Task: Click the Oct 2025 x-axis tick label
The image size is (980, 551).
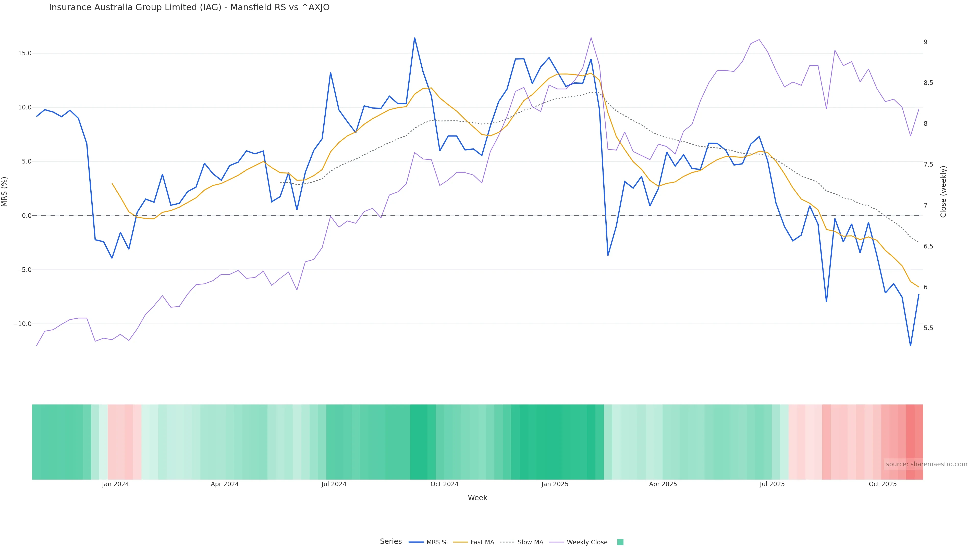Action: [x=883, y=484]
